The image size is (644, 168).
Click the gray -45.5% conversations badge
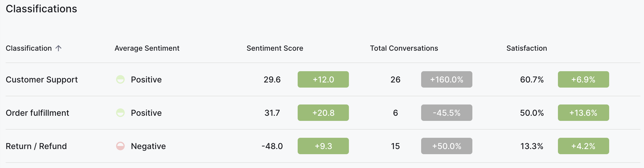[447, 113]
